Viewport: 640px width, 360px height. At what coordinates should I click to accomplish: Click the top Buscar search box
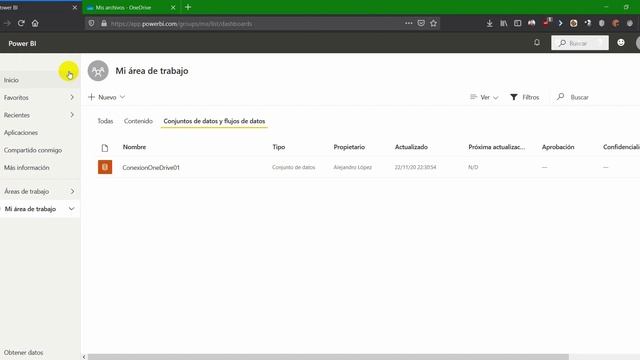[580, 43]
